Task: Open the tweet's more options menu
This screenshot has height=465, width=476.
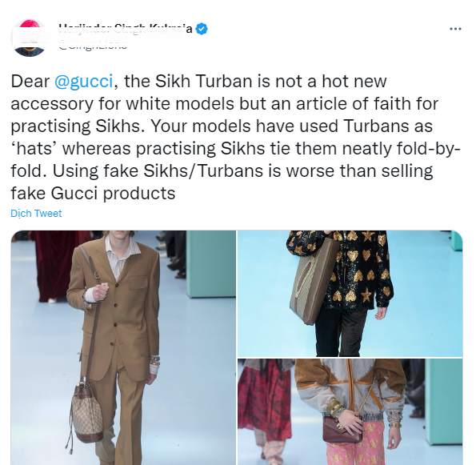Action: tap(455, 29)
